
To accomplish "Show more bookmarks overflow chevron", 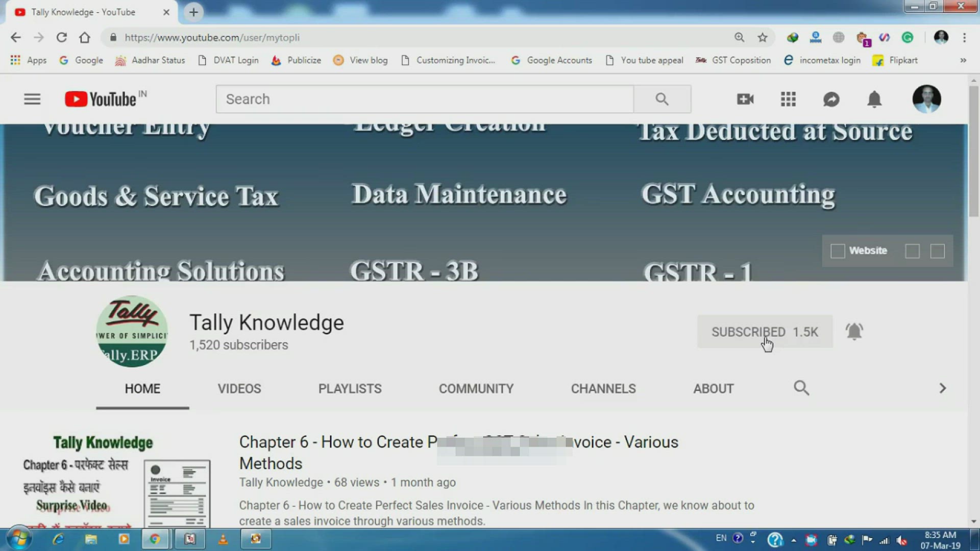I will tap(963, 60).
